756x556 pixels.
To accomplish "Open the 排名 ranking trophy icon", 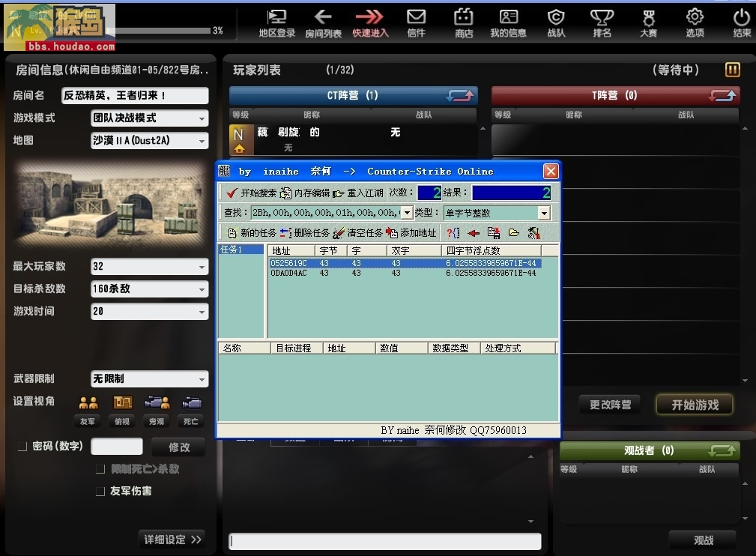I will tap(602, 23).
